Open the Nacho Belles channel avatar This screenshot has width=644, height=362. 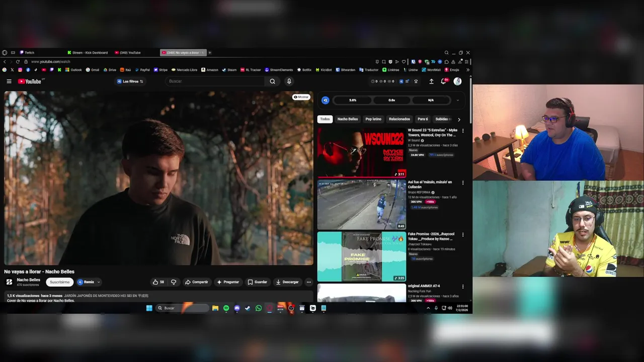(x=9, y=282)
